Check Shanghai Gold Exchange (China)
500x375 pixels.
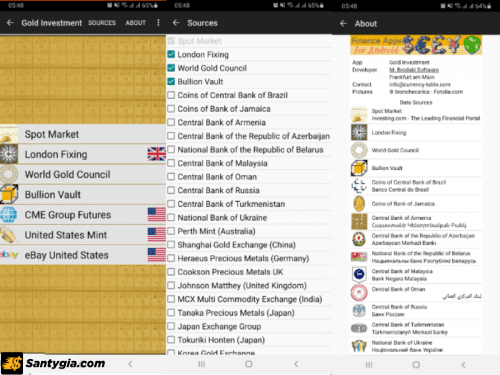(x=171, y=245)
